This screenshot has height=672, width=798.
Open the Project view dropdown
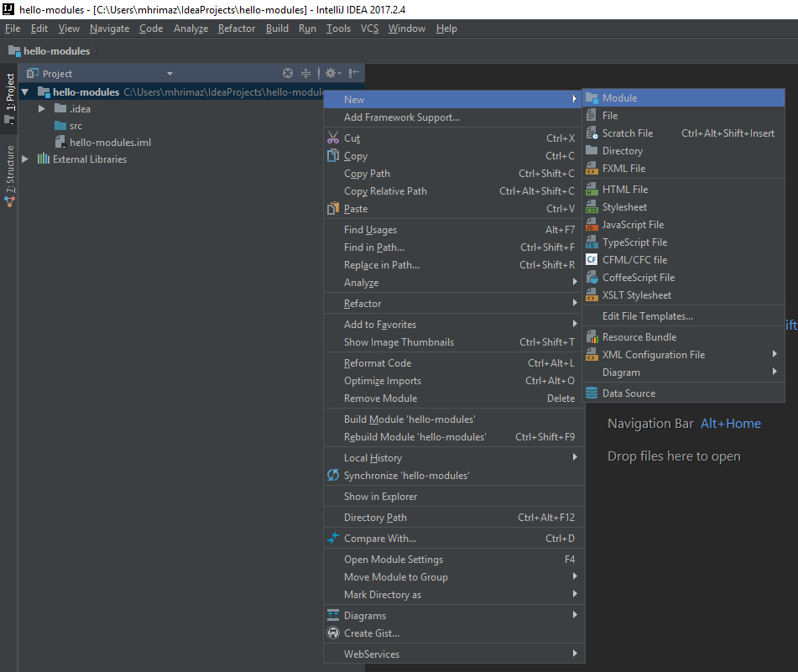(170, 74)
